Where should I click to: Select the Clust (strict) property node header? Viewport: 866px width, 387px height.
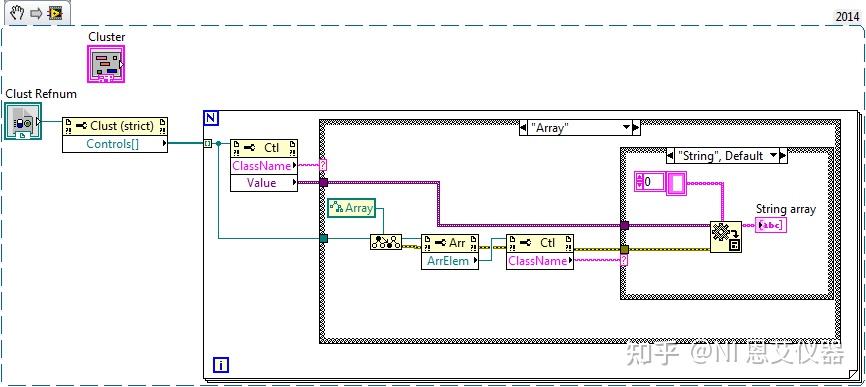pyautogui.click(x=115, y=126)
